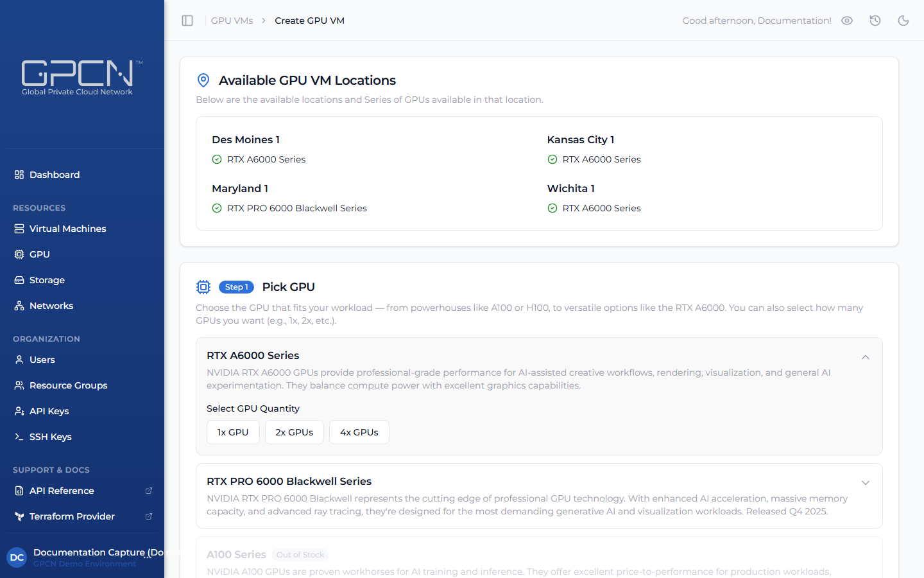Click the Select GPU Quantity label

pos(253,408)
